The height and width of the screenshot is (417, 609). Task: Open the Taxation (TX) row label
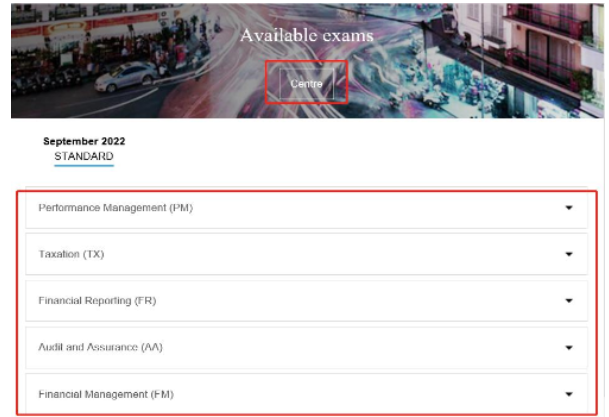point(71,254)
